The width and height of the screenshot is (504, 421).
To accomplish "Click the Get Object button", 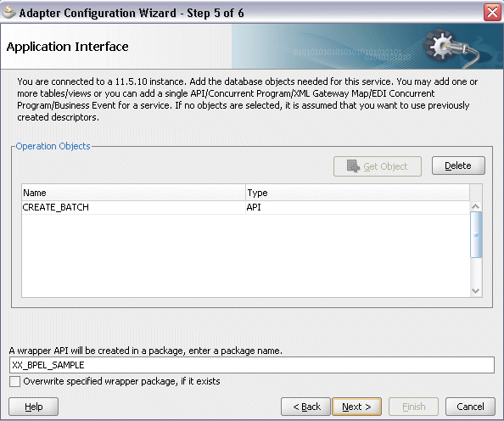I will (378, 166).
